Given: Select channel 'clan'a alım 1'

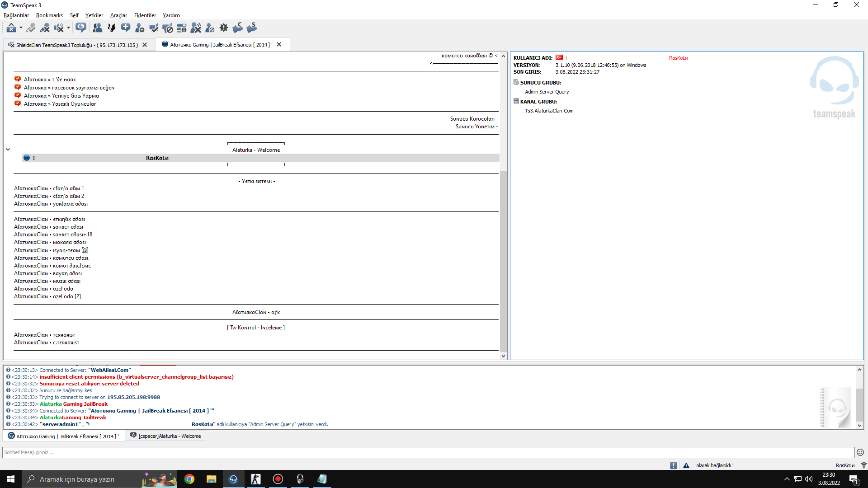Looking at the screenshot, I should coord(49,188).
